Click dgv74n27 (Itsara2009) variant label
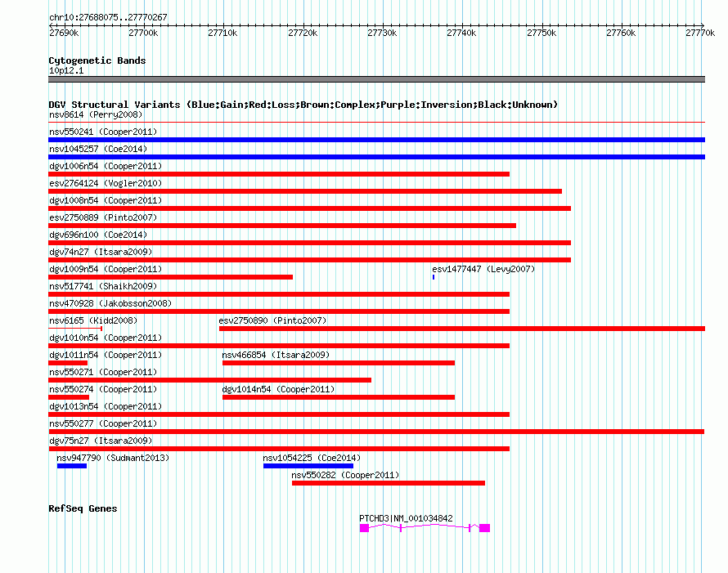Screen dimensions: 728x573 (x=101, y=252)
